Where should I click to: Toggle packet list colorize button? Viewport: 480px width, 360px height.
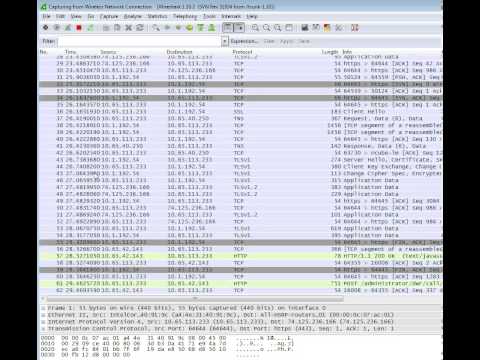[228, 28]
